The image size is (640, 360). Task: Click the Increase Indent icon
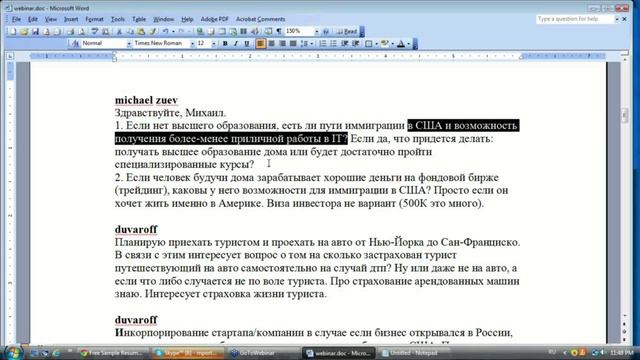click(x=355, y=43)
